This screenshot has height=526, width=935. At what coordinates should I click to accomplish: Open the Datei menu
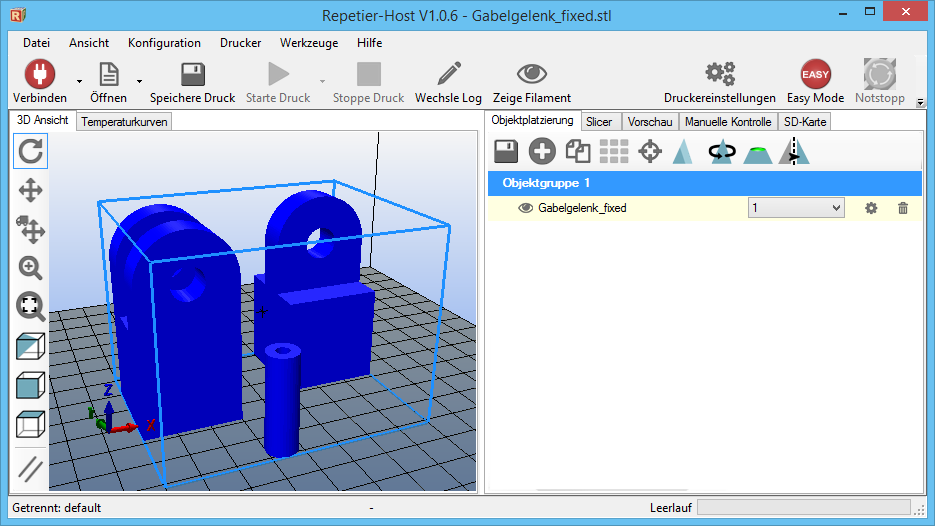pyautogui.click(x=36, y=43)
